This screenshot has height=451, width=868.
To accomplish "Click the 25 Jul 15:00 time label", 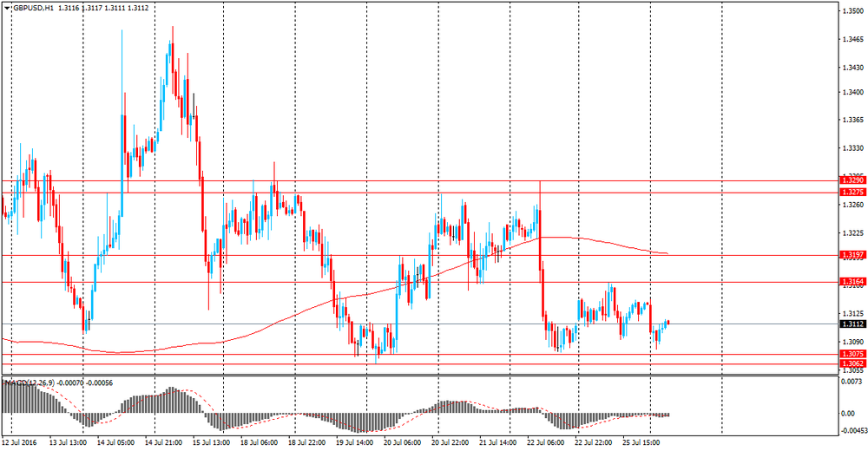I will tap(641, 442).
